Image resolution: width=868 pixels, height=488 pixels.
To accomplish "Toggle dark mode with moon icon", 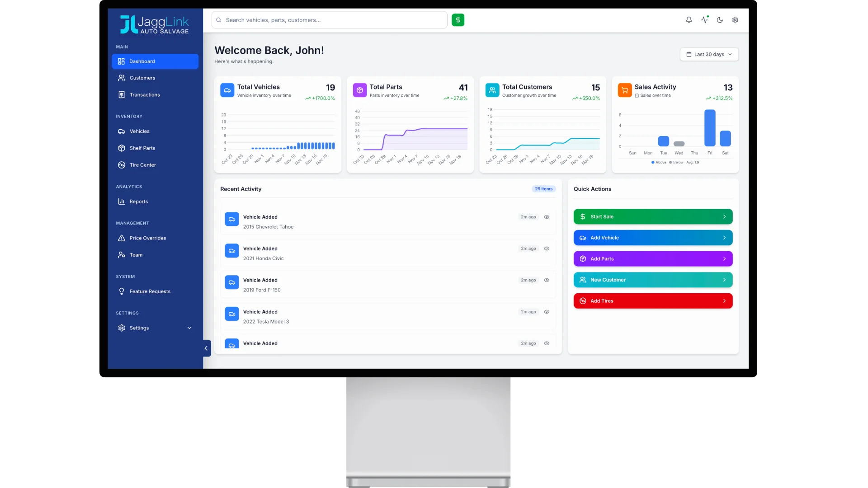I will pos(720,20).
